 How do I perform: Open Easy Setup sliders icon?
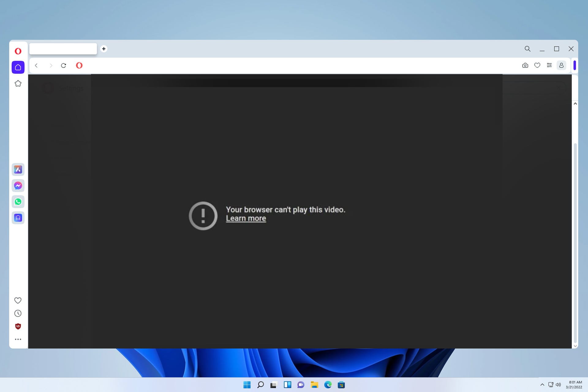[549, 65]
